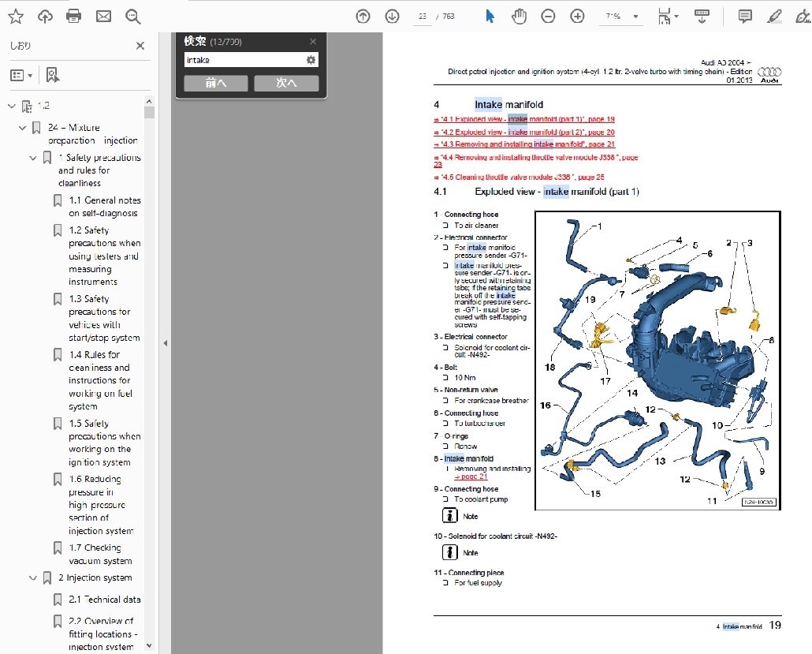Open bookmark '1.5 Safety precautions ignition system'
Viewport: 812px width, 654px height.
click(x=105, y=443)
